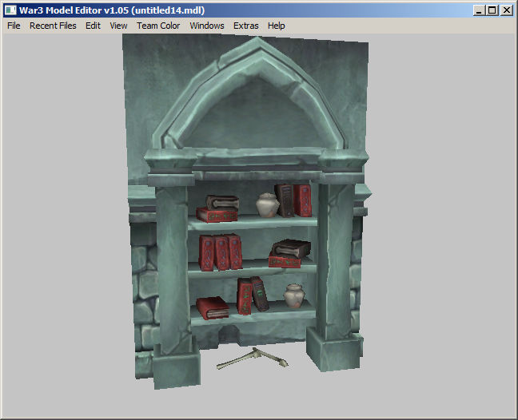Viewport: 518px width, 420px height.
Task: Close the War3 Model Editor window
Action: click(507, 10)
